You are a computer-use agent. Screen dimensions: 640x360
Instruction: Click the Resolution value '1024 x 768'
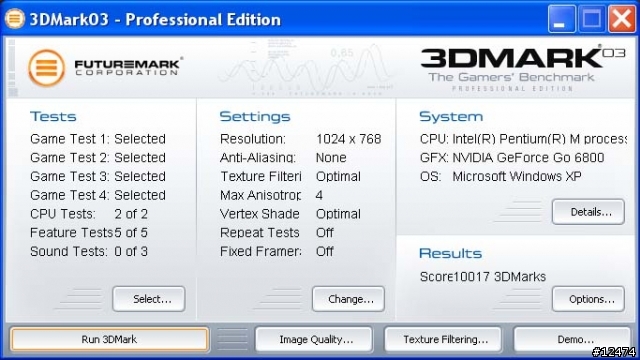click(349, 139)
